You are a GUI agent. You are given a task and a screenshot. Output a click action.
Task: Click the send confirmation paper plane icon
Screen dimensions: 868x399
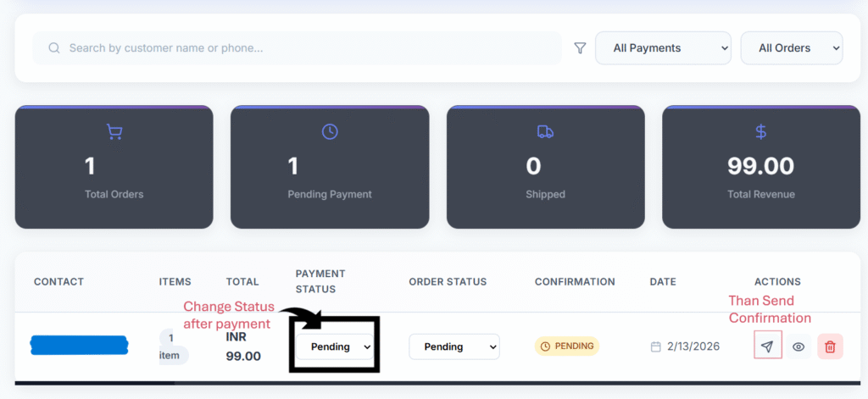[767, 346]
